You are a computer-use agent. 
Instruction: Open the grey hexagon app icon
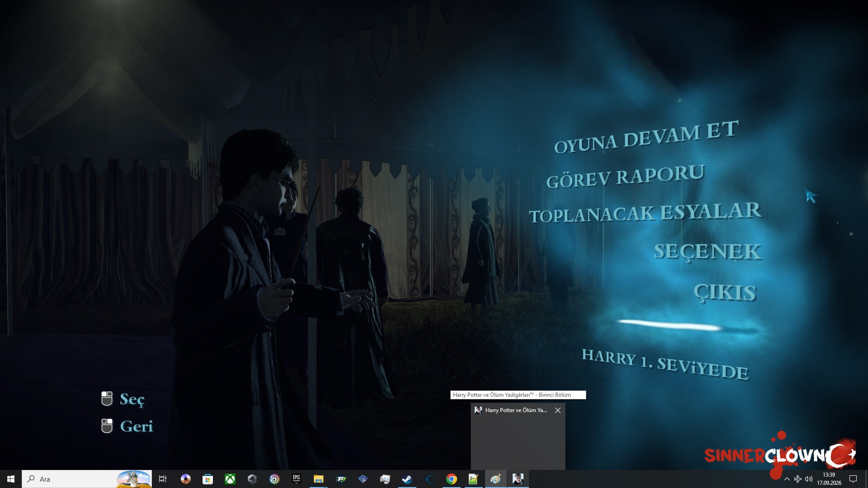point(252,479)
